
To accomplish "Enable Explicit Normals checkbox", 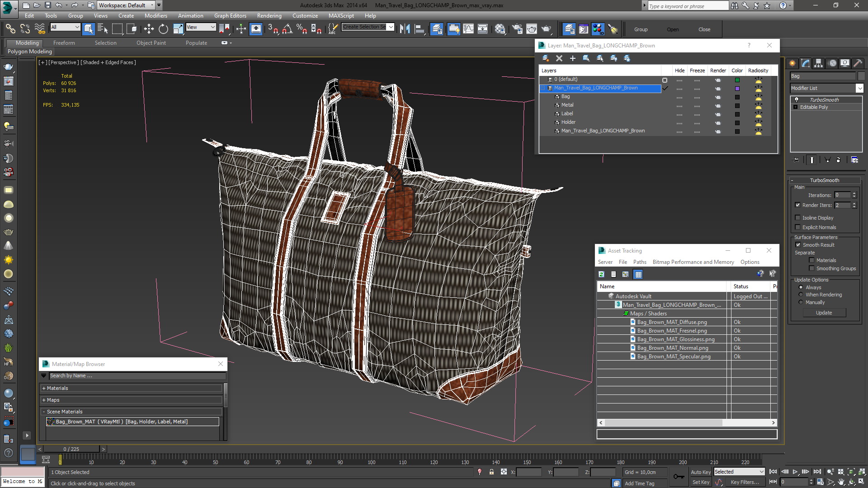I will point(798,227).
